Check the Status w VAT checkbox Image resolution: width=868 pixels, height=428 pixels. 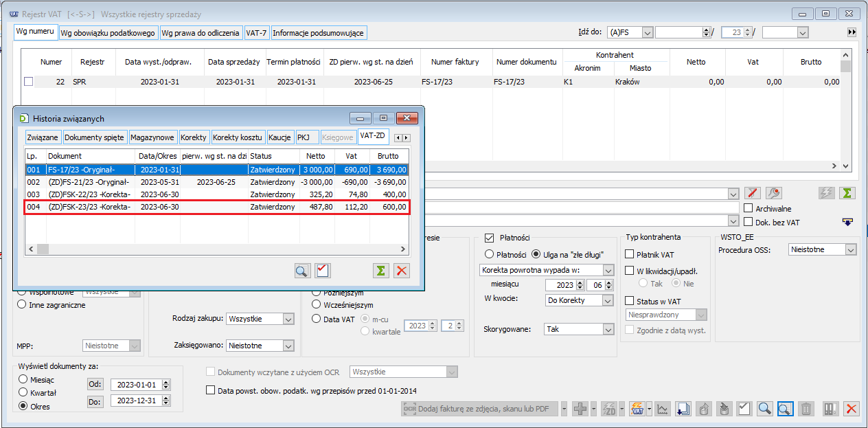point(630,301)
